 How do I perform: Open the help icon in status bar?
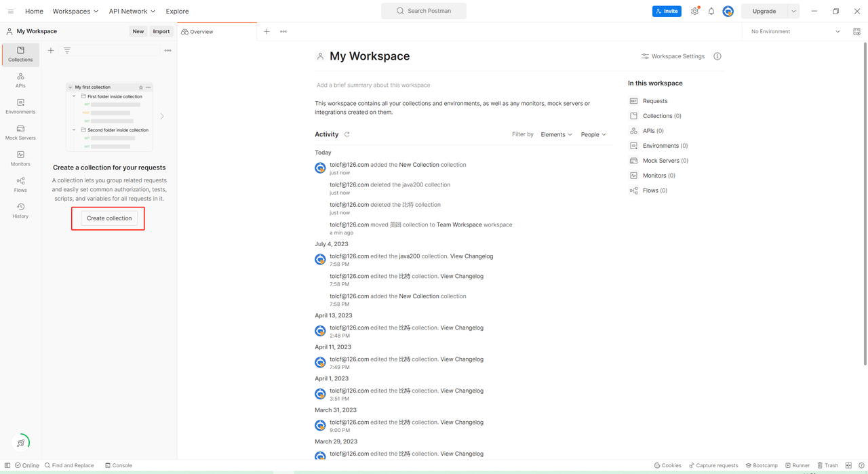(x=861, y=465)
